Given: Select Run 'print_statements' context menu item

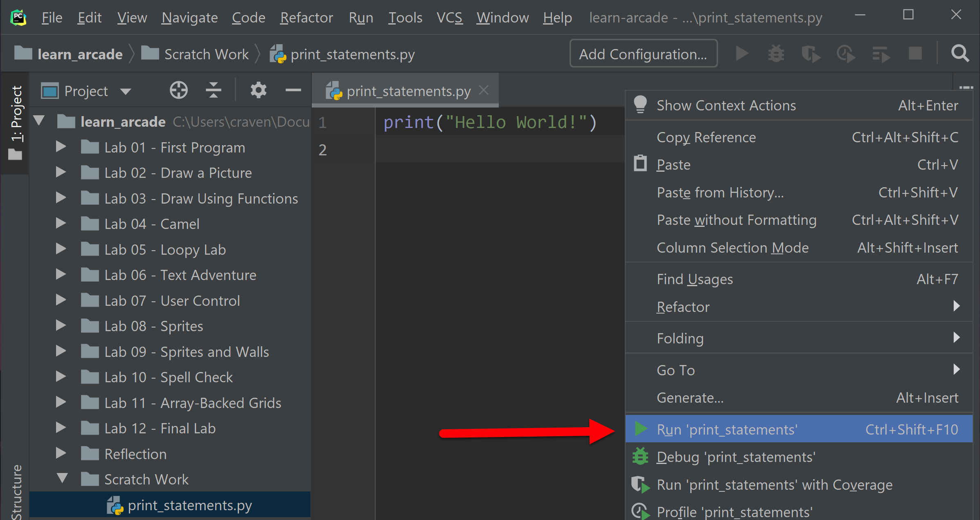Looking at the screenshot, I should point(799,429).
